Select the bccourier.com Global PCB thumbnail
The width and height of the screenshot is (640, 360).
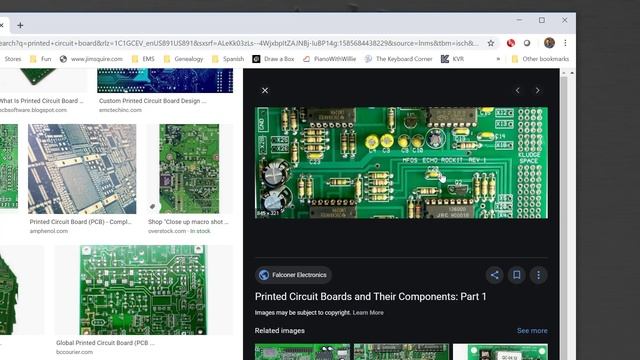coord(143,290)
